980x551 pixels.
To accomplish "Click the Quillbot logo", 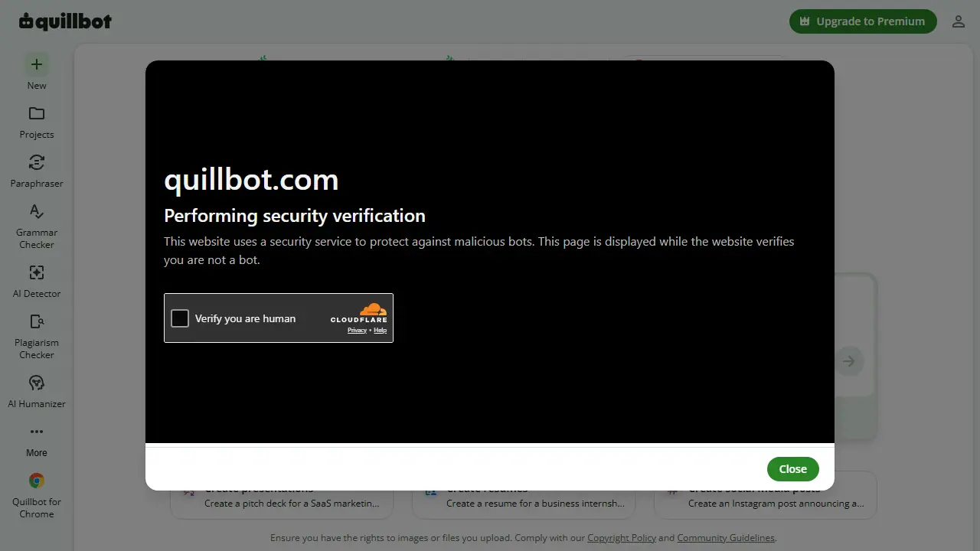I will [66, 21].
